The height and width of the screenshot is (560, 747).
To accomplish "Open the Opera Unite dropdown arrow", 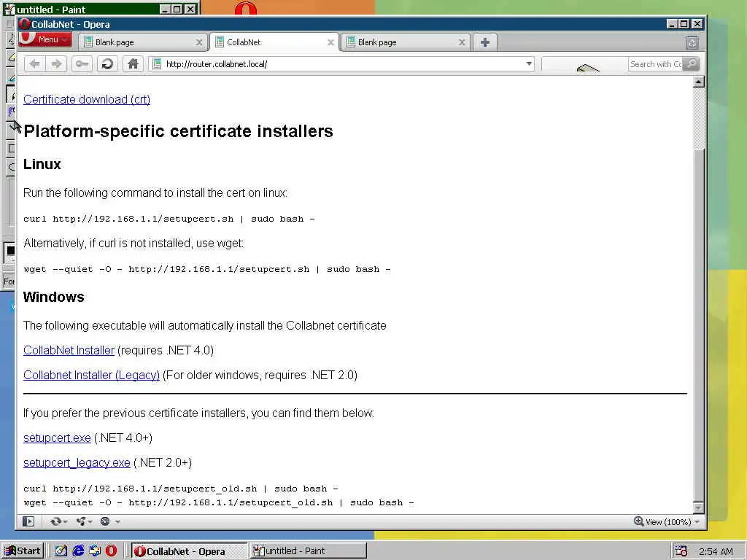I will click(x=90, y=522).
